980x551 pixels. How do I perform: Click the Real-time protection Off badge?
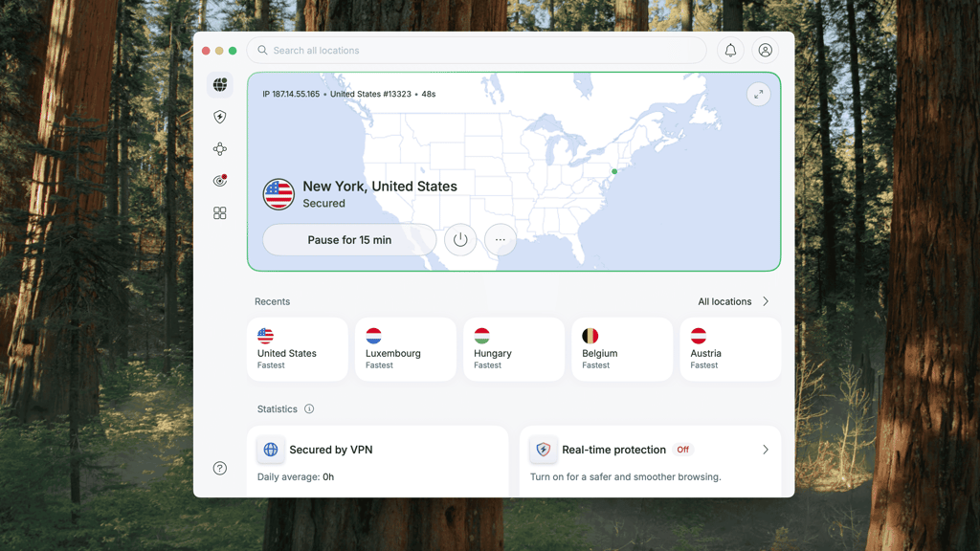coord(683,450)
